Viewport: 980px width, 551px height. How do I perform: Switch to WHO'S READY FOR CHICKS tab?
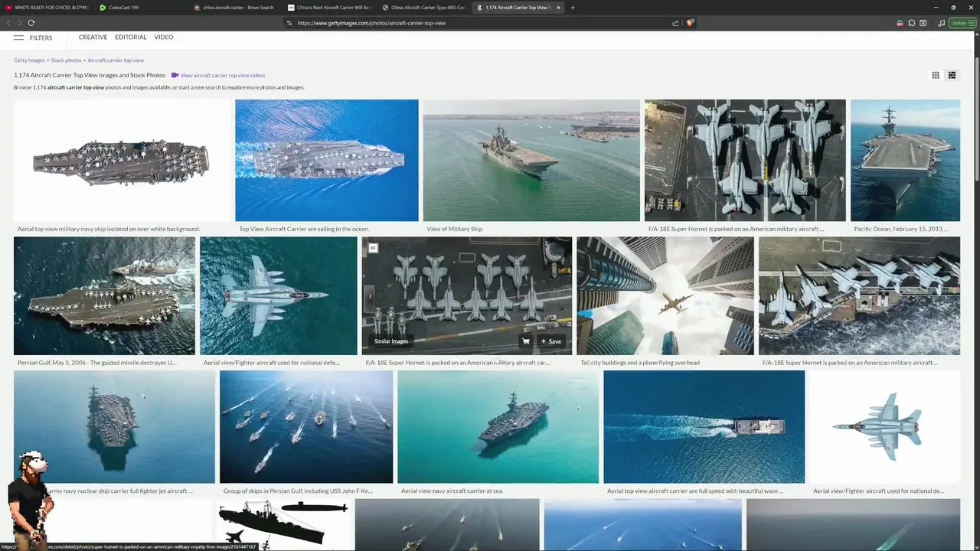pyautogui.click(x=46, y=8)
